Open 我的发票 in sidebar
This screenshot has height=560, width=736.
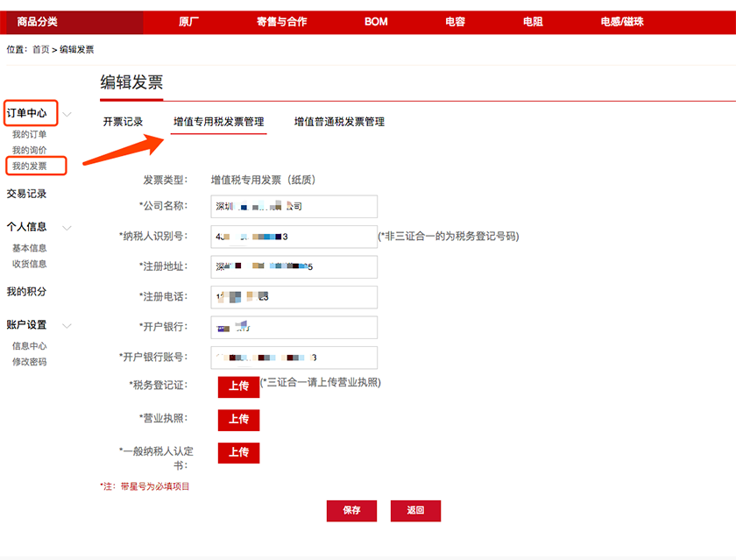coord(29,166)
